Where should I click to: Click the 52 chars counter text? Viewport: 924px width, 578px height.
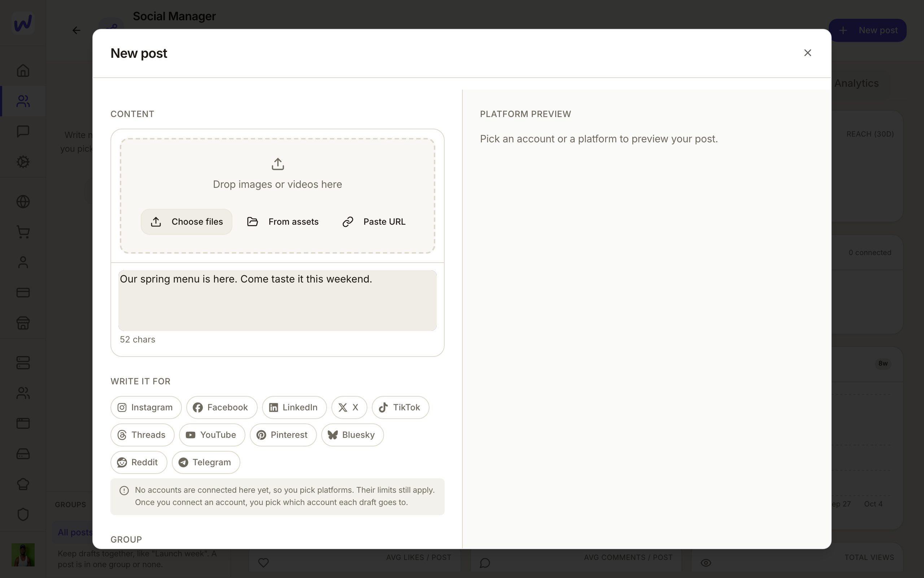tap(138, 340)
